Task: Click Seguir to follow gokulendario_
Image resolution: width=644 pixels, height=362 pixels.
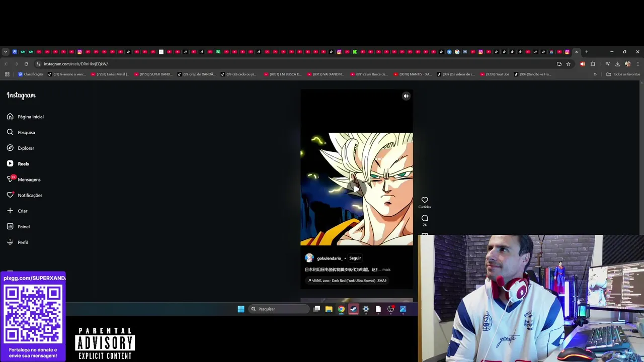Action: (x=355, y=258)
